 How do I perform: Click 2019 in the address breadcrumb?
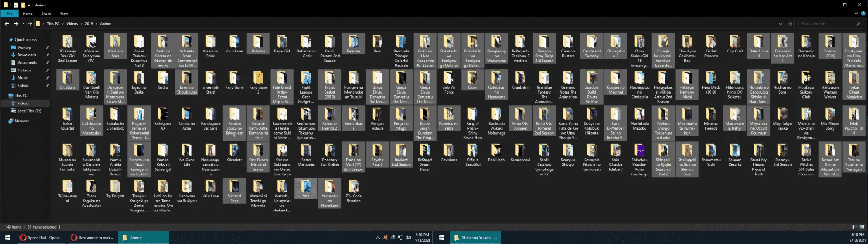tap(89, 24)
